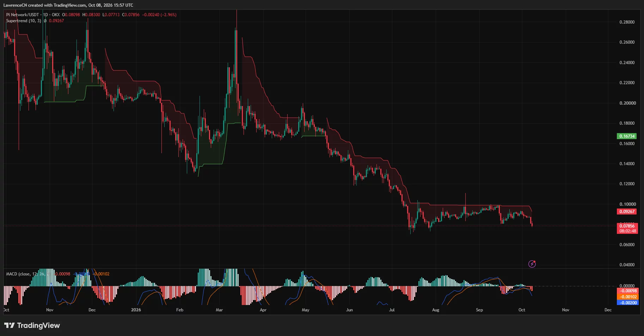
Task: Click the 2026 year label on time axis
Action: [x=136, y=310]
